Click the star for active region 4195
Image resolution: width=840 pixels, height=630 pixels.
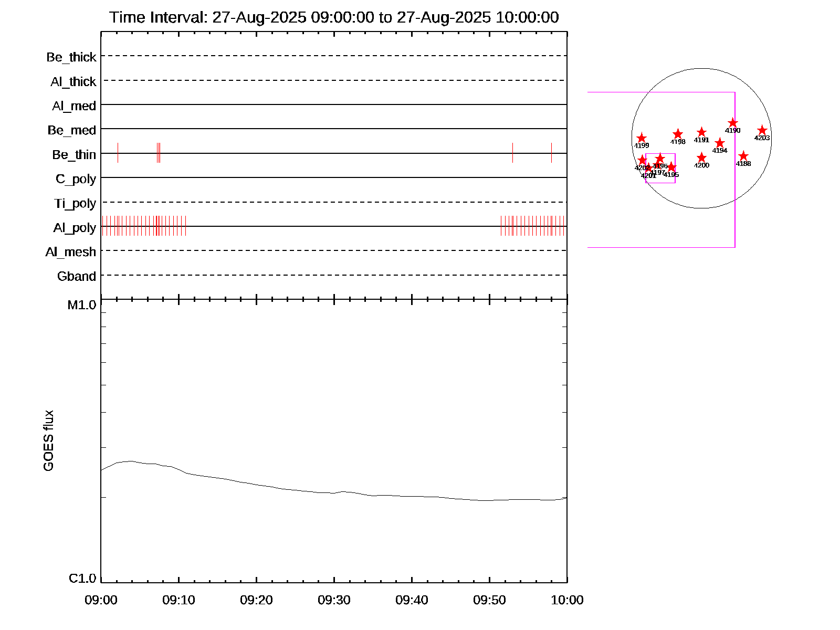point(671,167)
